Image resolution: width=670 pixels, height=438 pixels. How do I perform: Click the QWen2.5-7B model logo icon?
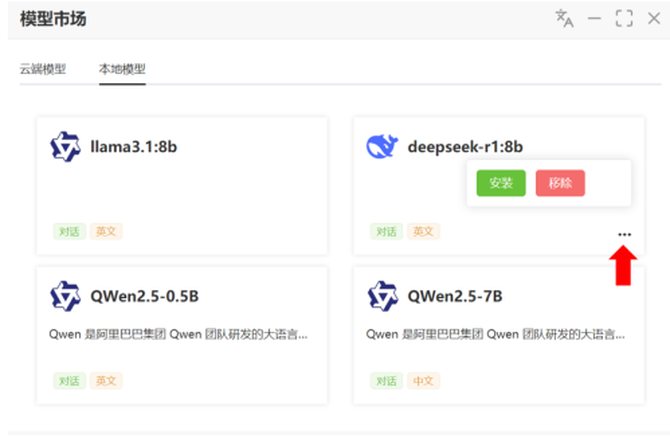coord(382,296)
